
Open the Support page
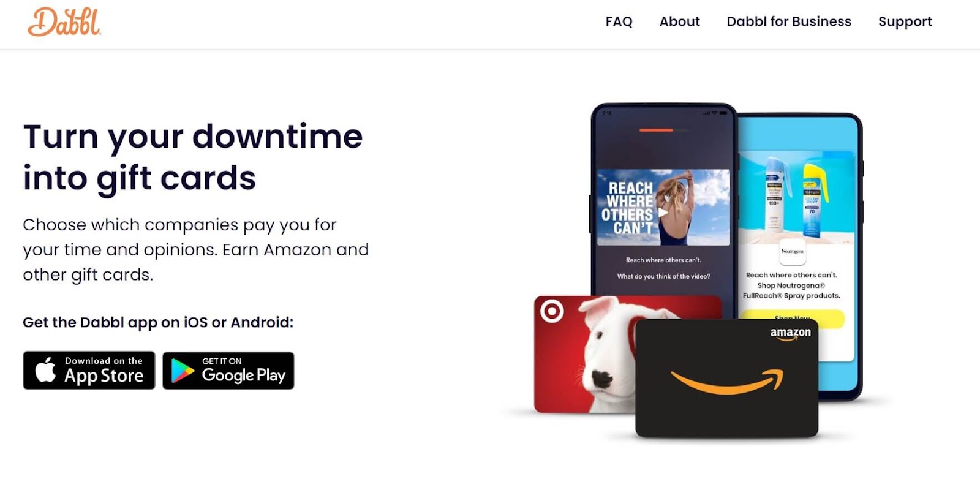pos(905,21)
